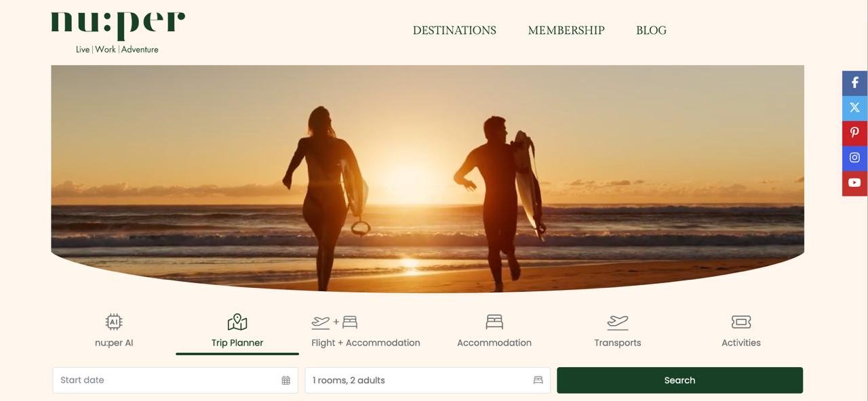Viewport: 868px width, 401px height.
Task: Open the YouTube social icon
Action: [x=854, y=183]
